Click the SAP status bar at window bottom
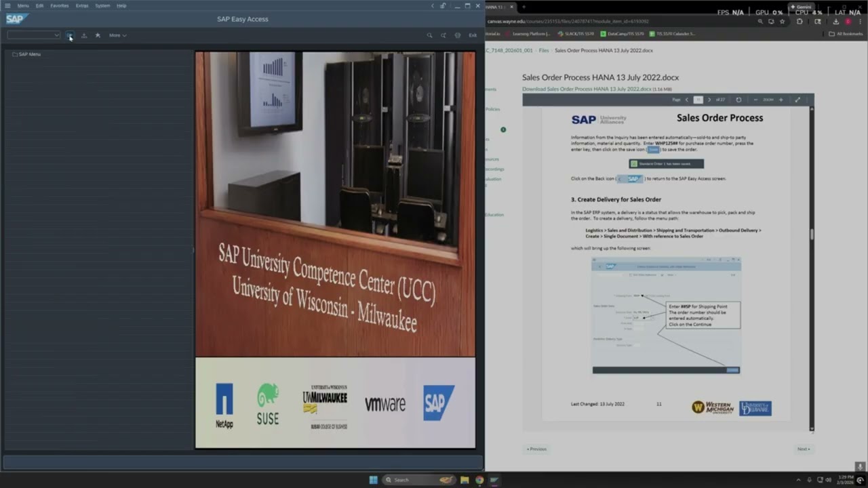 242,462
